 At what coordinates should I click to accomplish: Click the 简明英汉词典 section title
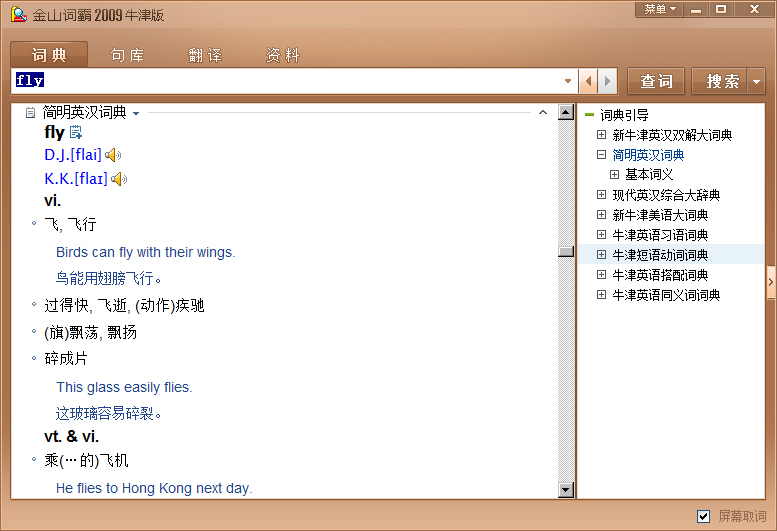pos(84,112)
